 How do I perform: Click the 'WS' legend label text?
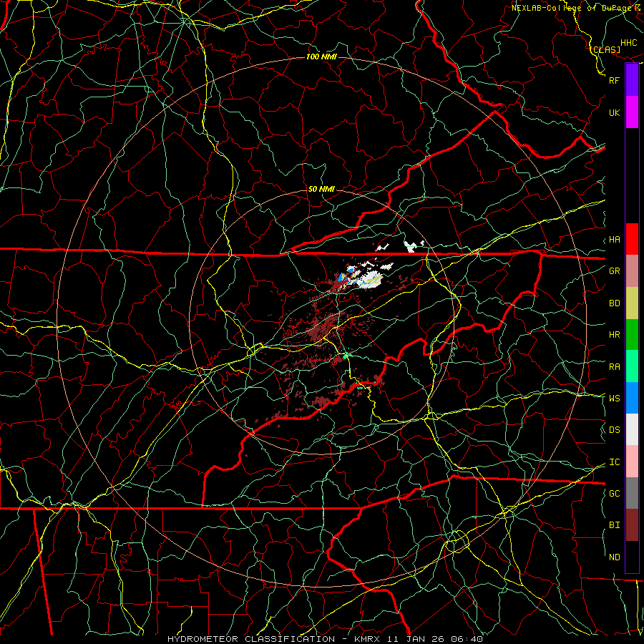[614, 398]
